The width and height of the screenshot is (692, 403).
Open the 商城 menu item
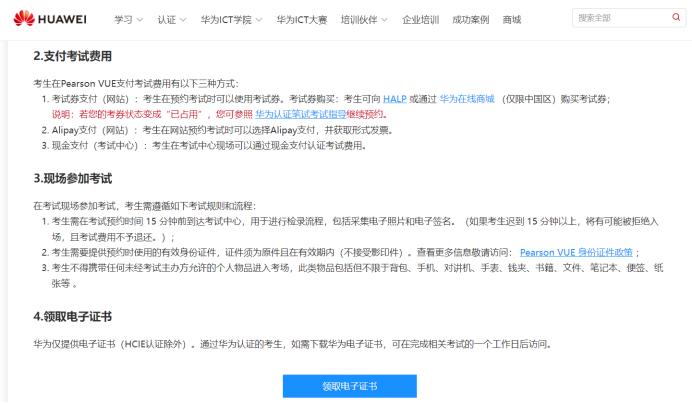[511, 20]
